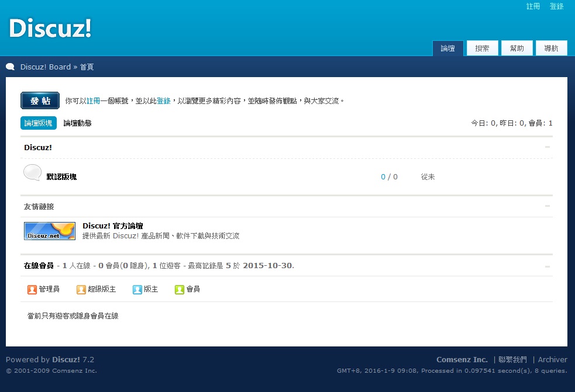Collapse the 在線會員 section
This screenshot has height=392, width=575.
click(x=548, y=266)
